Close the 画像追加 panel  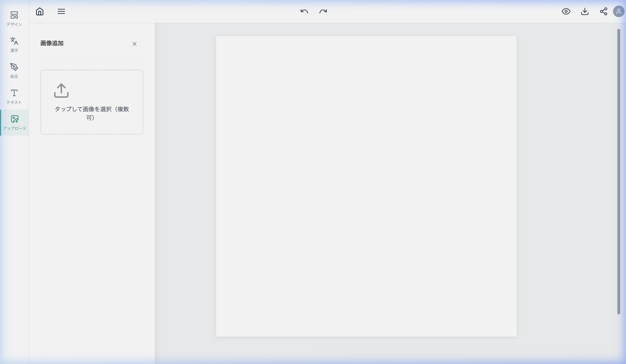pos(135,44)
